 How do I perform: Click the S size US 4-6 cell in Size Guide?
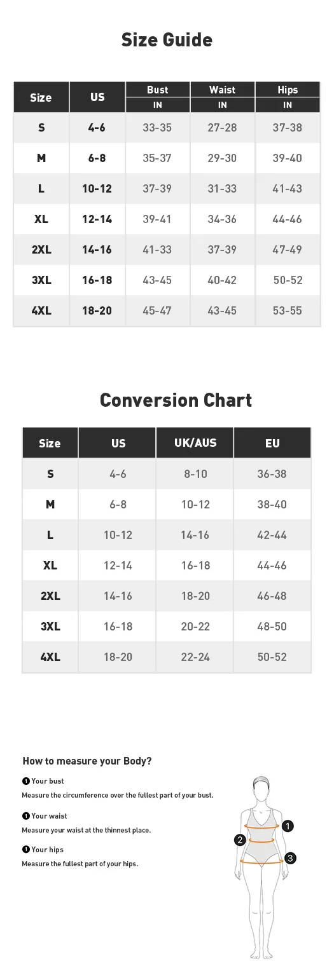[x=97, y=128]
